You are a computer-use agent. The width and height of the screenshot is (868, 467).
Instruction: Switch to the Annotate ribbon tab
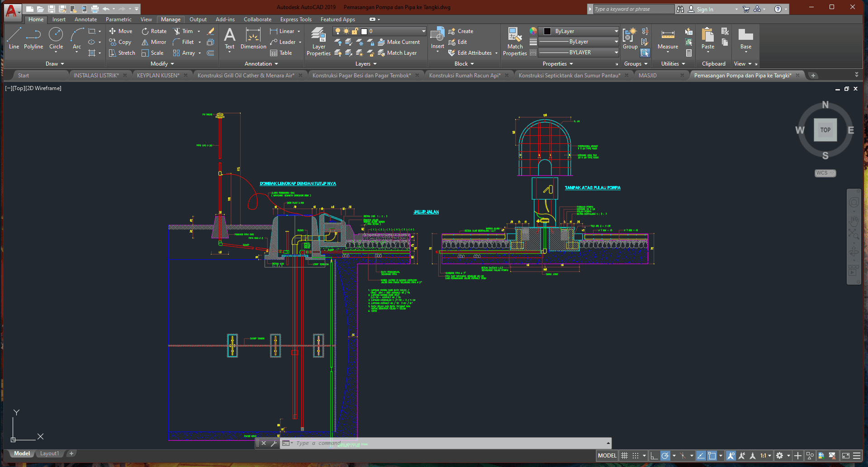[x=85, y=19]
